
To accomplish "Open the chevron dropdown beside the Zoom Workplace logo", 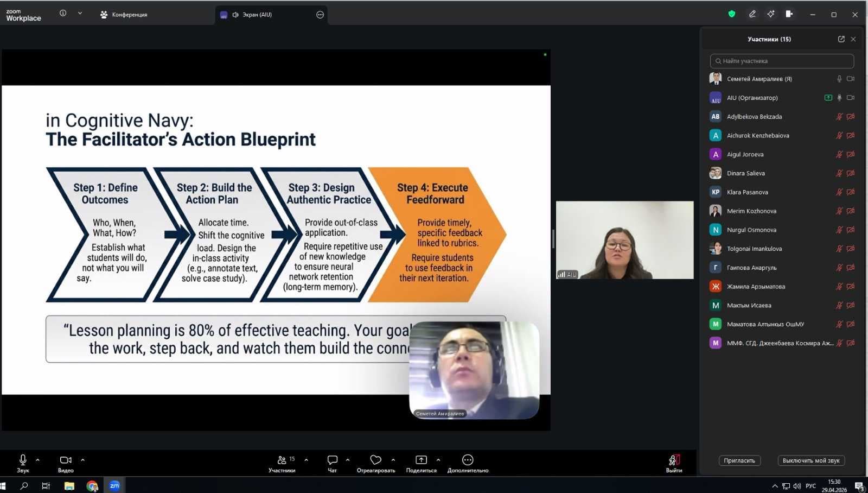I will click(x=80, y=14).
